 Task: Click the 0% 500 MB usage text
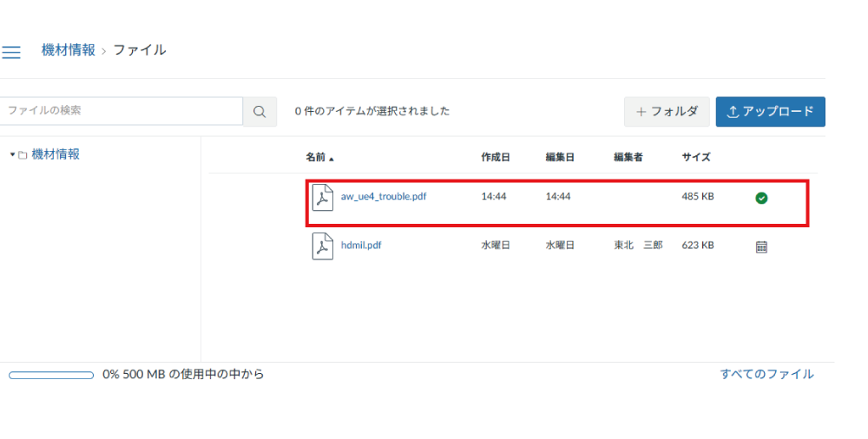point(183,374)
